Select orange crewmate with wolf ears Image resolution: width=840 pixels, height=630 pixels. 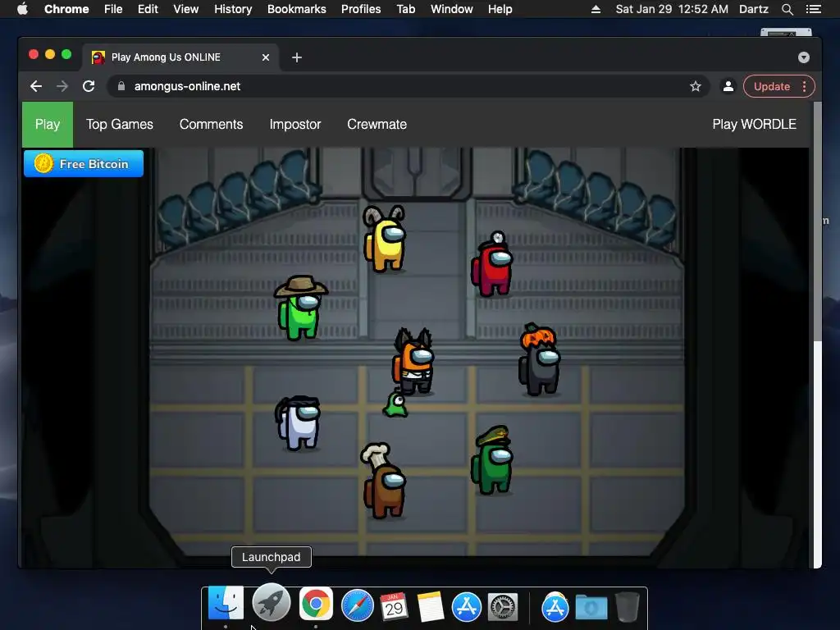[413, 362]
